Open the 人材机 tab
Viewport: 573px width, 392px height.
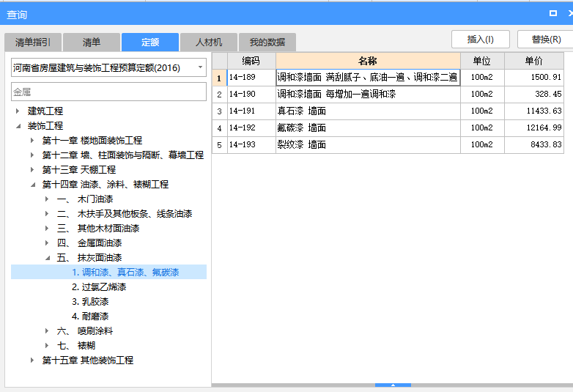pyautogui.click(x=209, y=42)
